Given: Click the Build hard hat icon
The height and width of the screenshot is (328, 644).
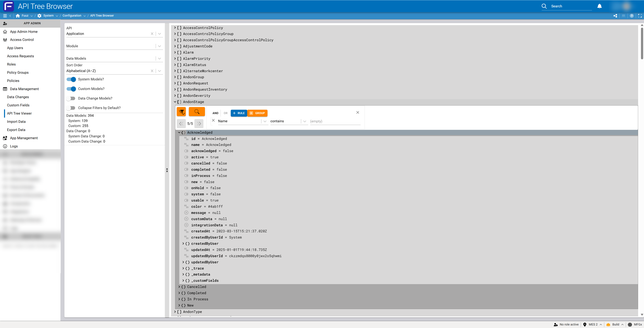Looking at the screenshot, I should [x=608, y=324].
